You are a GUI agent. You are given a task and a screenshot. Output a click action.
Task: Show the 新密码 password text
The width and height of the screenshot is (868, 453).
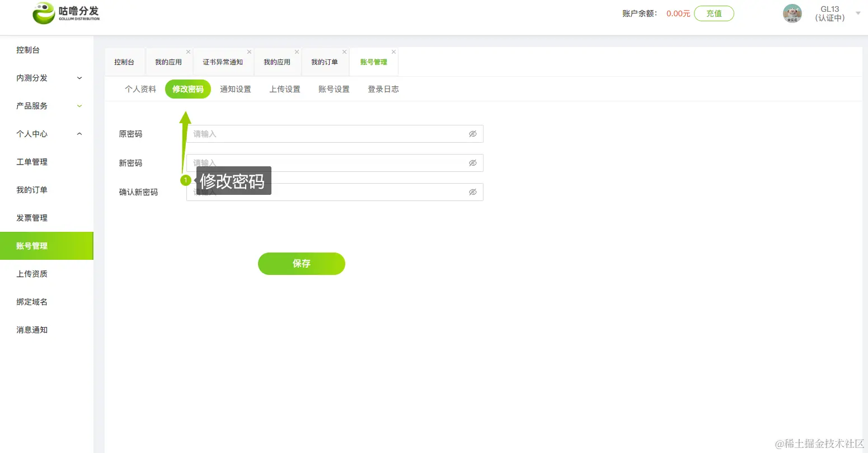click(x=473, y=163)
